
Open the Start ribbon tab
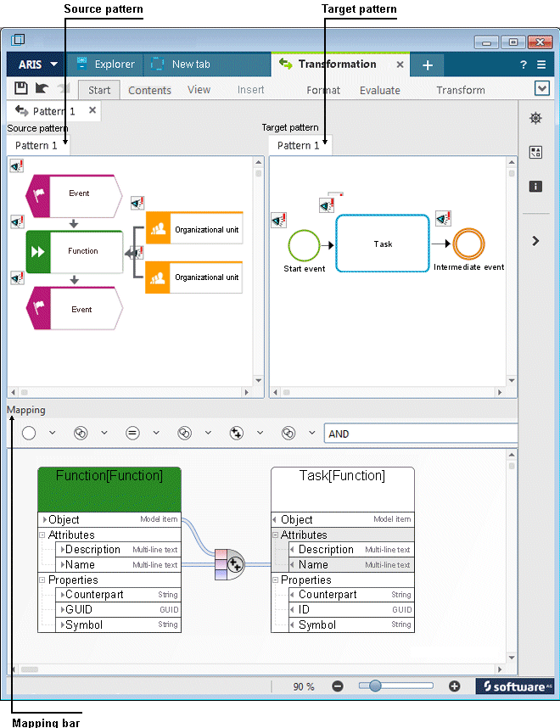99,90
